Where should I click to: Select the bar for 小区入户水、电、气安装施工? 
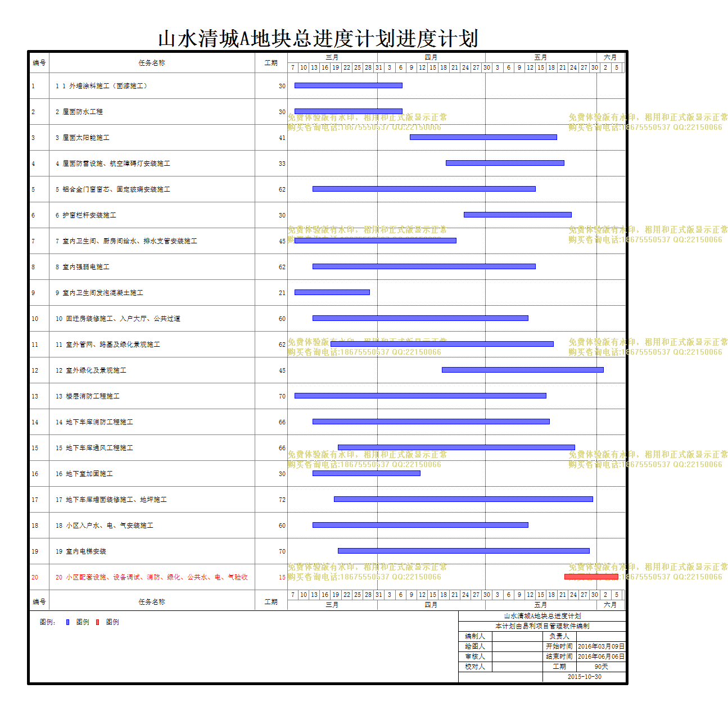pos(420,525)
